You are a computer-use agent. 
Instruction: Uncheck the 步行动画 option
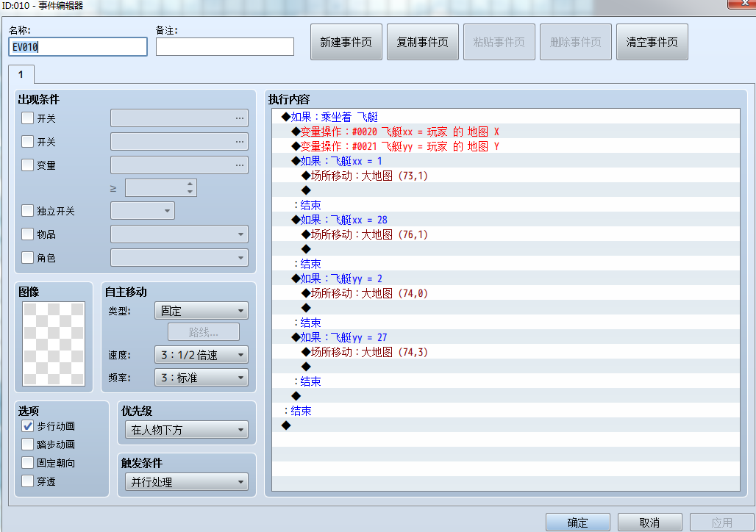point(27,426)
